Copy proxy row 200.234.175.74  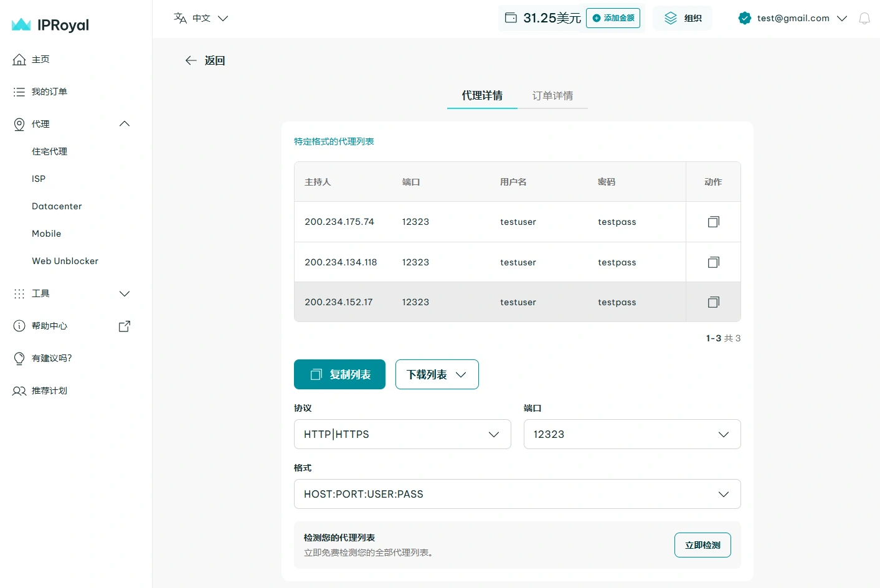713,222
